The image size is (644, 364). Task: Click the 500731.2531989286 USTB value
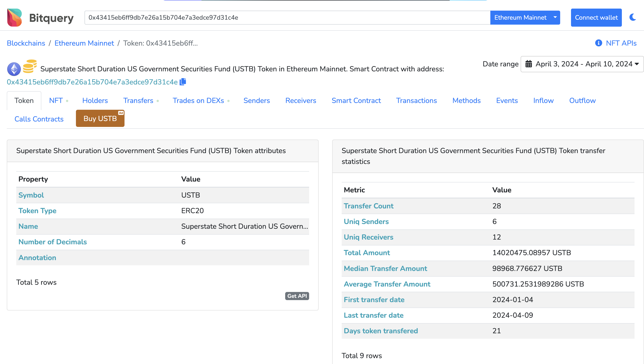tap(538, 284)
